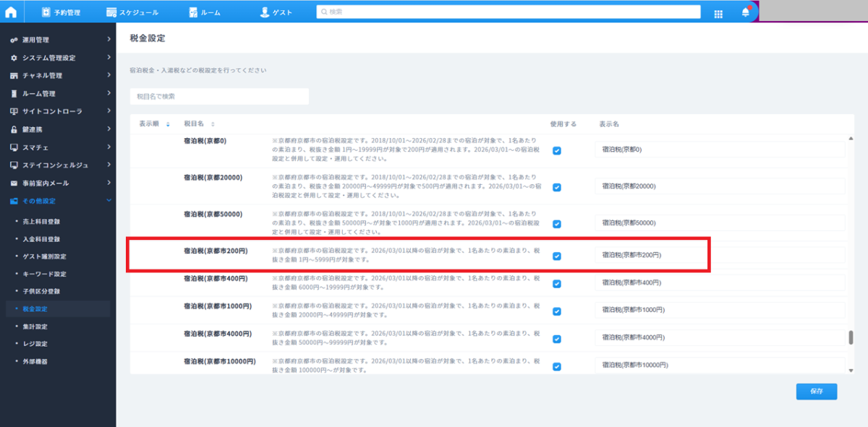Click the 予約管理 calendar icon
This screenshot has width=868, height=427.
pyautogui.click(x=47, y=12)
